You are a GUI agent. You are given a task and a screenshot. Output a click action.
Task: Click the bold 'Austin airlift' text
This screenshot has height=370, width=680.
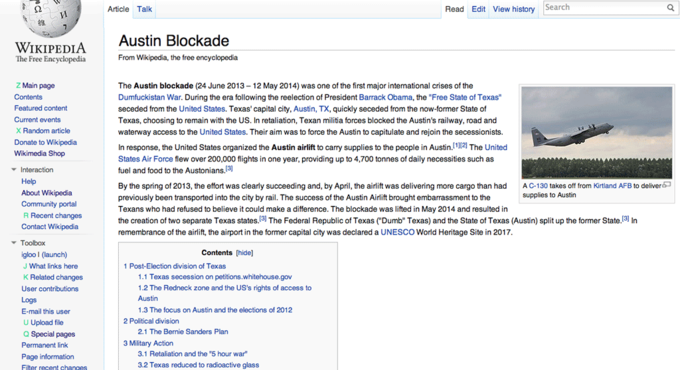(x=293, y=147)
